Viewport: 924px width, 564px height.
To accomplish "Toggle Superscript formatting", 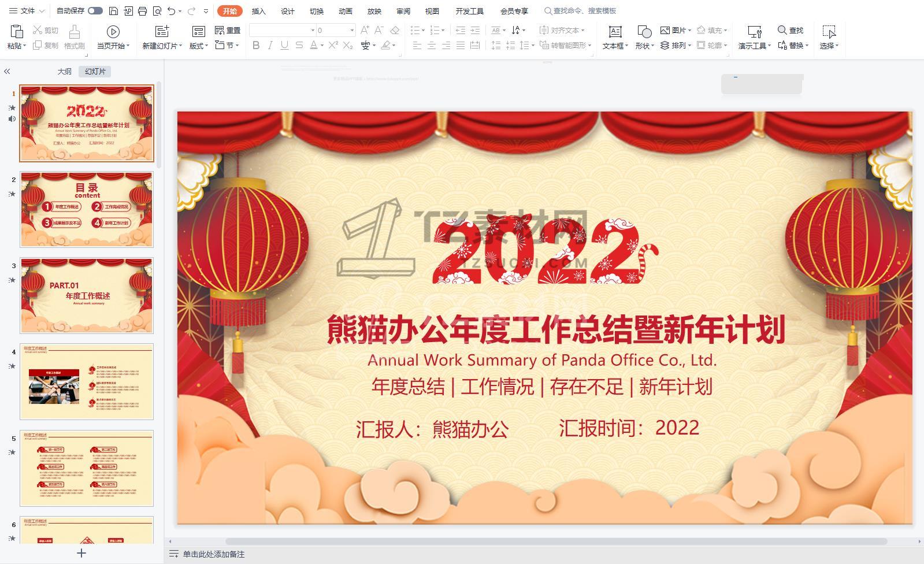I will [x=333, y=45].
